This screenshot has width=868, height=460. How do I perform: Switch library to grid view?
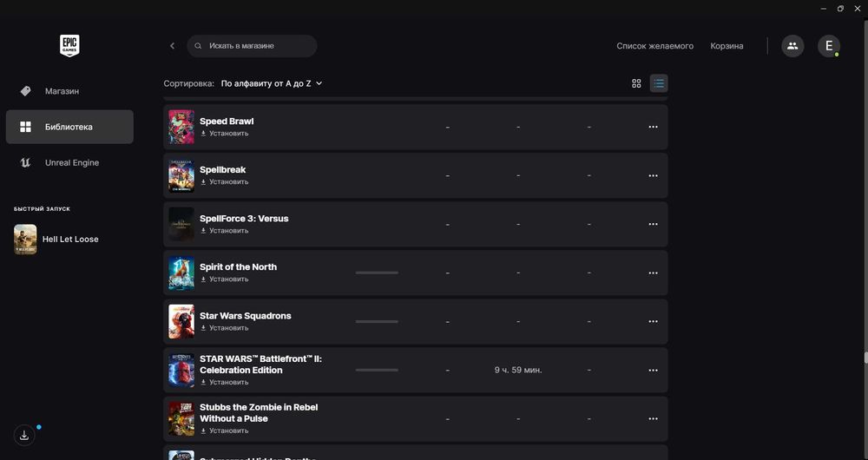pos(636,83)
